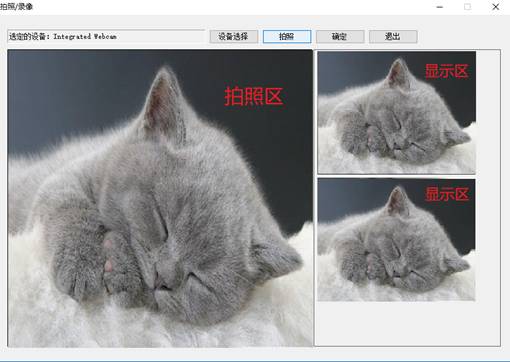Image resolution: width=510 pixels, height=362 pixels.
Task: Click empty space below the bottom thumbnail
Action: (407, 323)
